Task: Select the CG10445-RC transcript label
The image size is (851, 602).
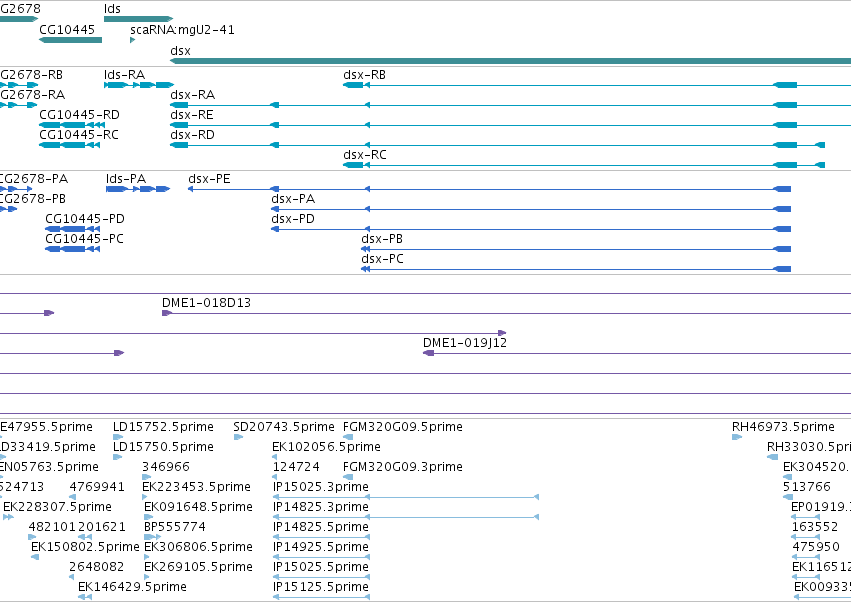Action: pyautogui.click(x=79, y=135)
